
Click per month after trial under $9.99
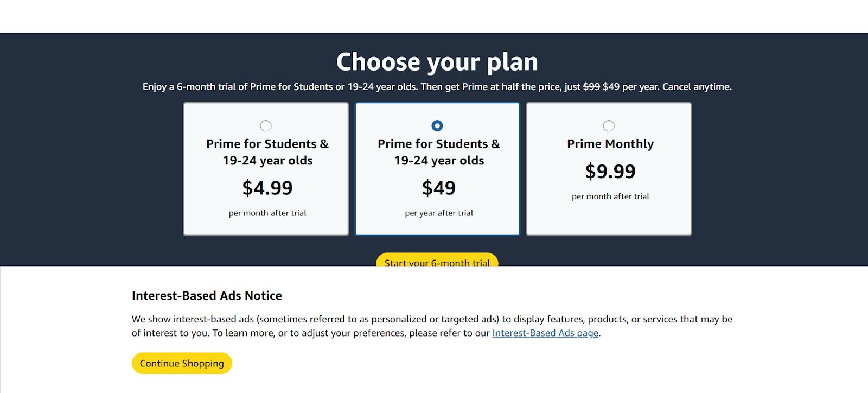(x=610, y=196)
